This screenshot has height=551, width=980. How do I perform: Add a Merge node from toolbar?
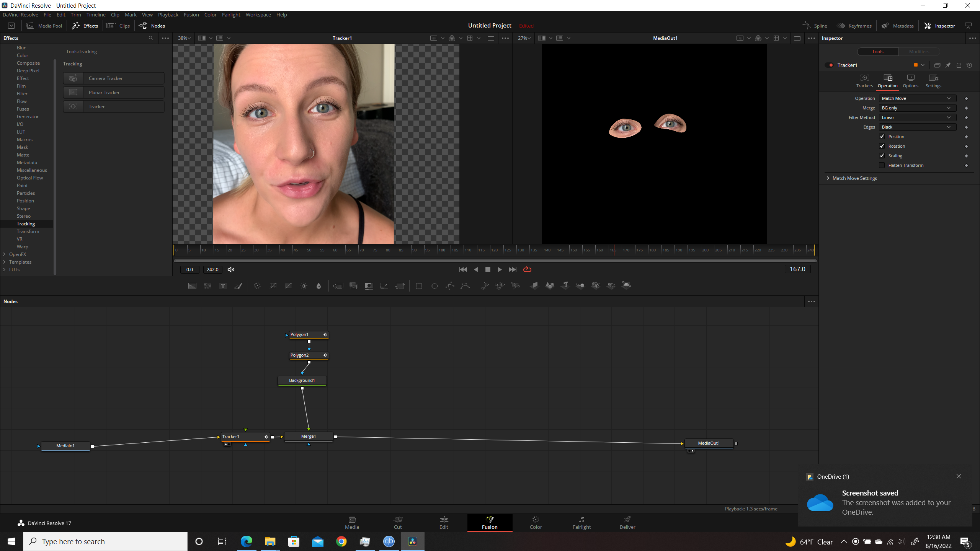point(338,286)
